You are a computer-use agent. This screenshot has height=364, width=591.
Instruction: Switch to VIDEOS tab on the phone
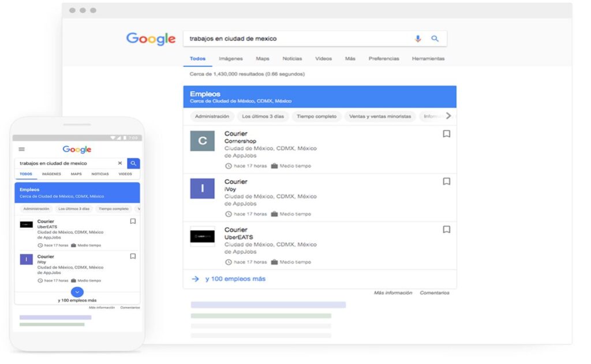pos(125,174)
